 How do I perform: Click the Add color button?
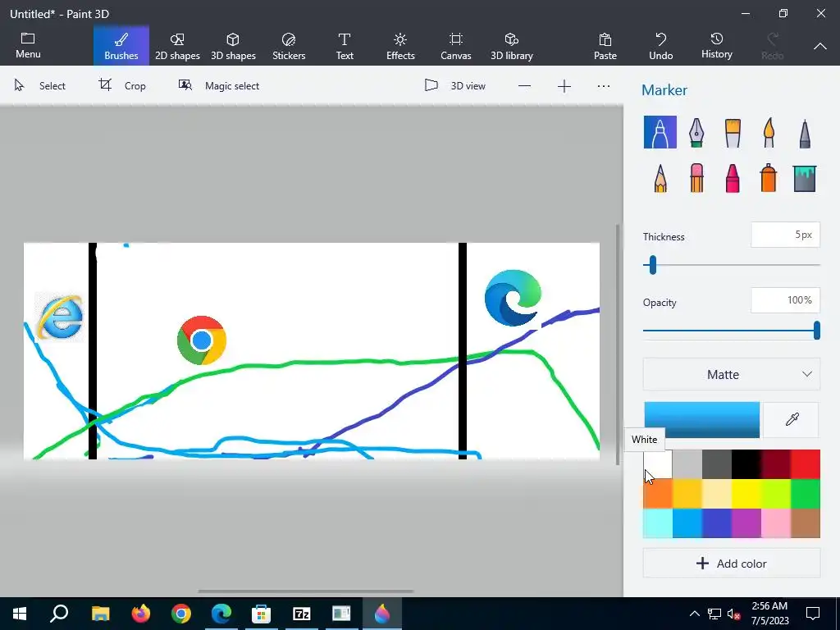(731, 563)
